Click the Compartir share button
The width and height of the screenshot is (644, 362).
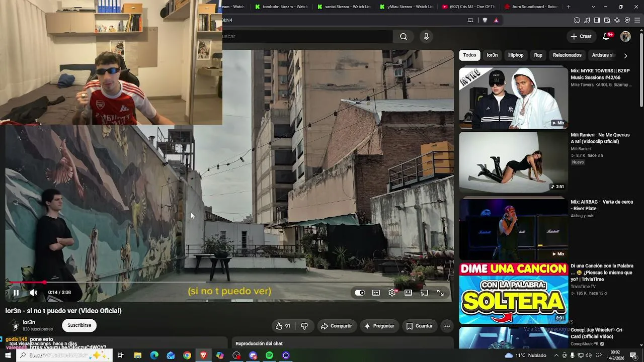click(337, 326)
